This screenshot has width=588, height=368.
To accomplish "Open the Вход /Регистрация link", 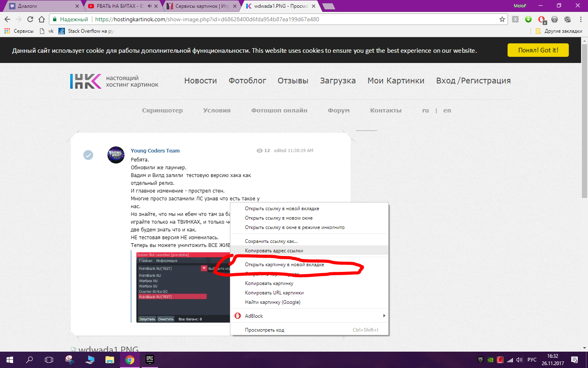I will tap(473, 81).
